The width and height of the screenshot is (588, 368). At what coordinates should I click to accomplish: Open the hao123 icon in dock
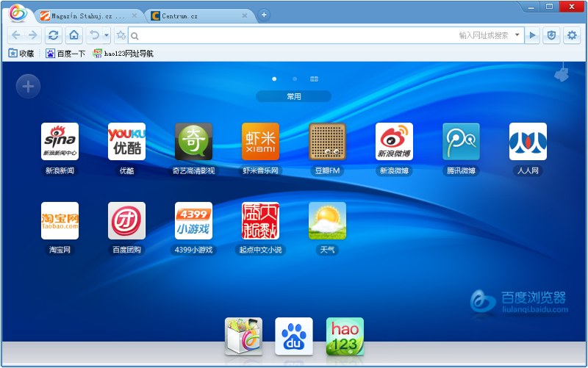click(345, 336)
